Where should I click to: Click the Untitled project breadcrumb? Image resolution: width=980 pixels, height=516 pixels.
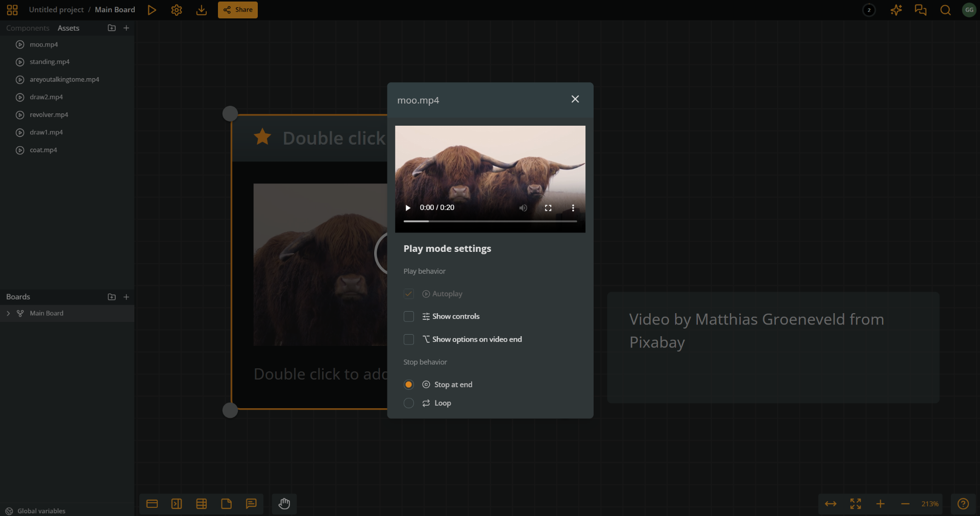click(x=56, y=10)
